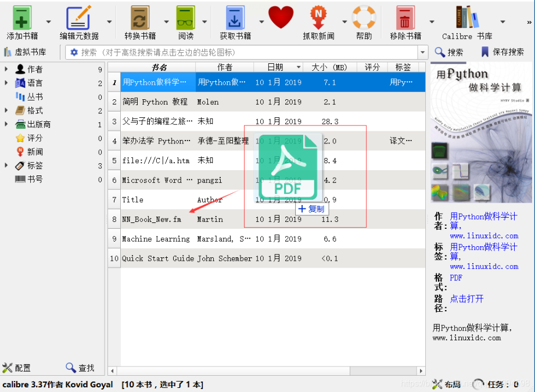This screenshot has height=392, width=535.
Task: Sort by Date (日期) column header
Action: (278, 67)
